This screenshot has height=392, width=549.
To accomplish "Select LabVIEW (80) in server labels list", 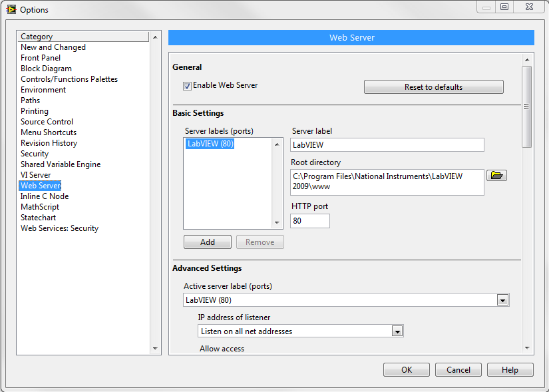I will (x=210, y=144).
